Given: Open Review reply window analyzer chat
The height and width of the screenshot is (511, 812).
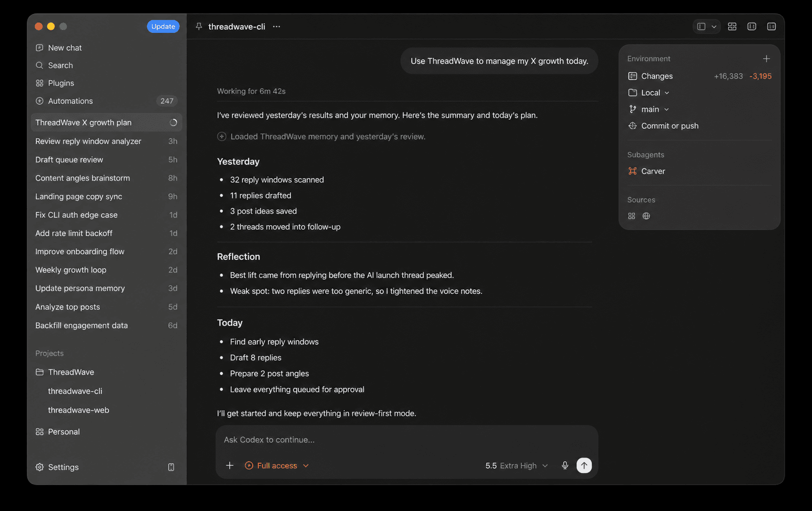Looking at the screenshot, I should point(106,141).
